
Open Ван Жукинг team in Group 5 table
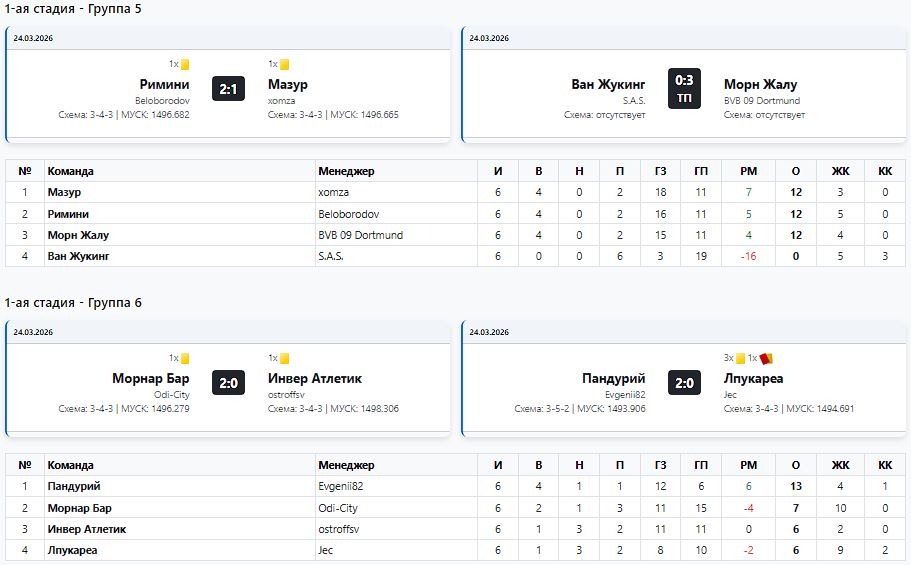[x=78, y=256]
